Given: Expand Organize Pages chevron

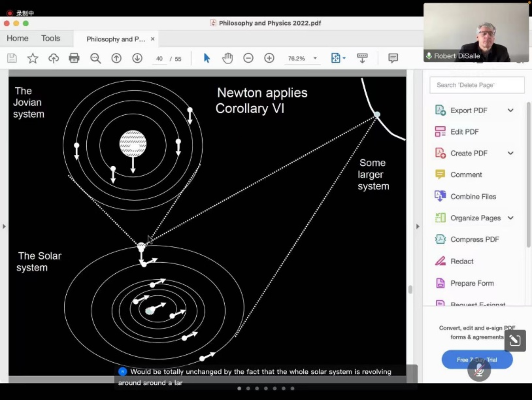Looking at the screenshot, I should (x=510, y=218).
